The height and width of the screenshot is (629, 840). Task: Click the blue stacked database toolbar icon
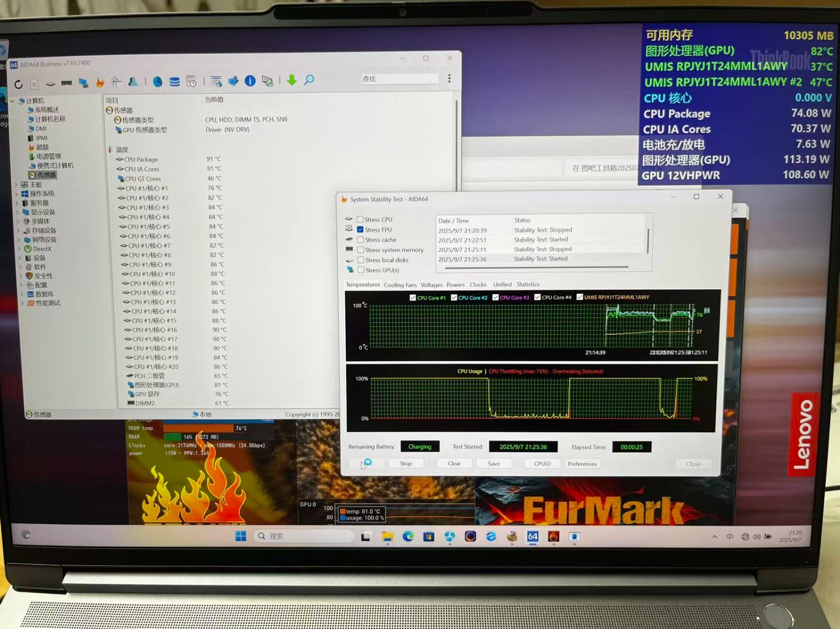[x=174, y=82]
